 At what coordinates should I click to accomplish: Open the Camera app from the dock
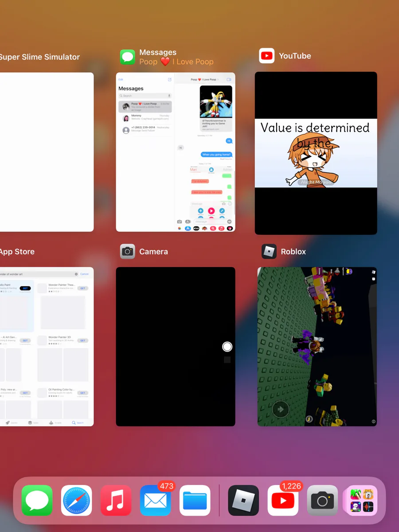coord(322,501)
